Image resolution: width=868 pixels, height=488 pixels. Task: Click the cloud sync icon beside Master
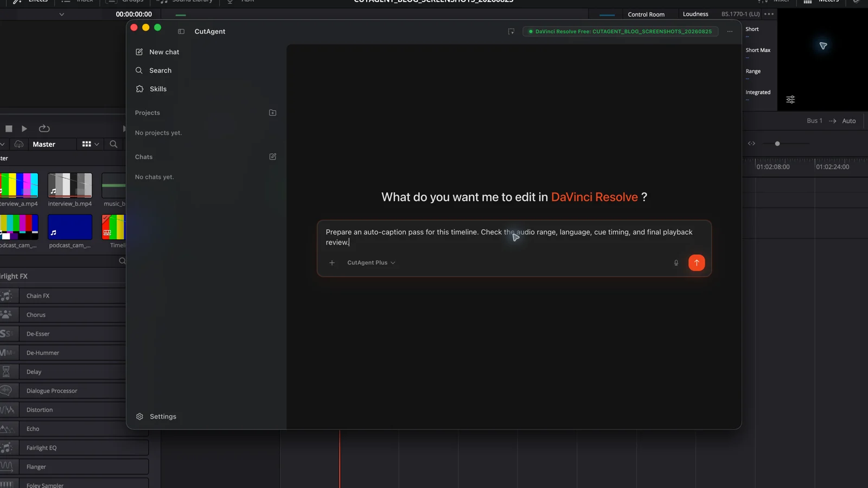19,144
